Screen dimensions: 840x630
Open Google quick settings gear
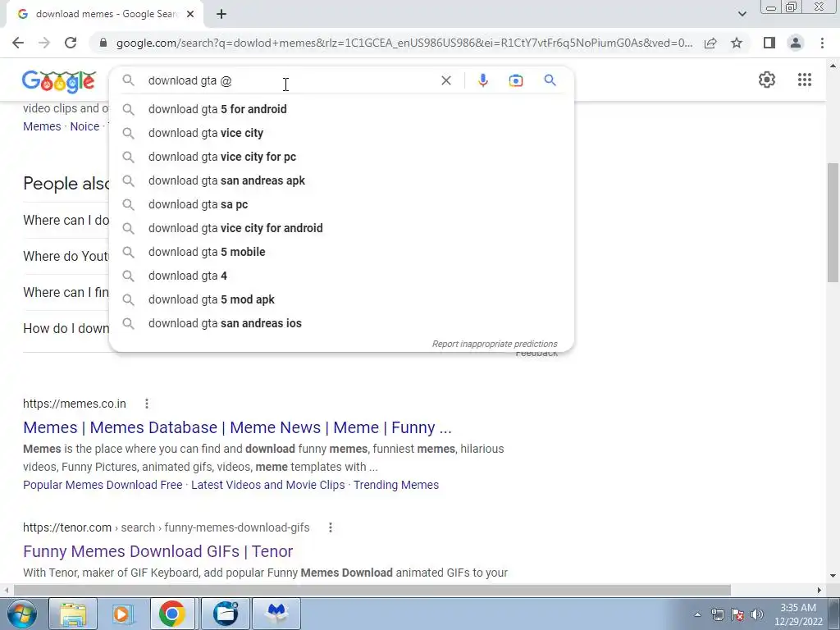767,80
